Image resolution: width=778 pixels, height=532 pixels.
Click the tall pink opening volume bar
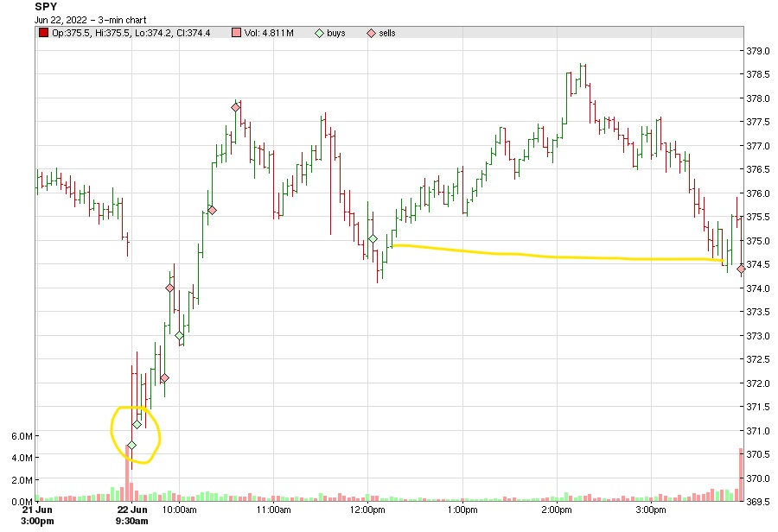[x=128, y=473]
